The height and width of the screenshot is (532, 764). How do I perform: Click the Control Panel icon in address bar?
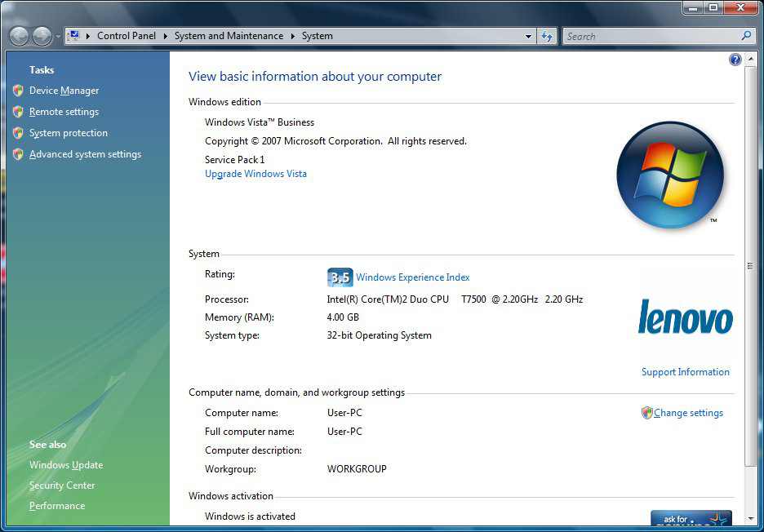74,36
